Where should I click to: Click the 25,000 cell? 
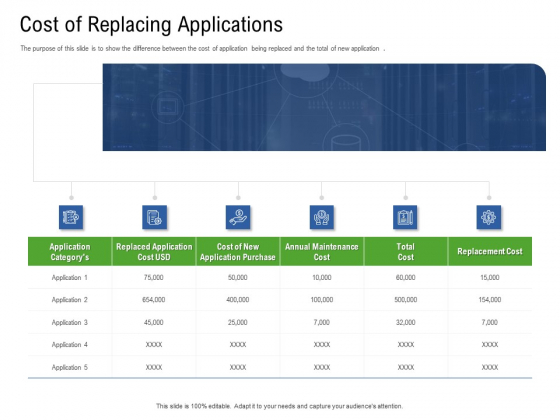[x=238, y=322]
